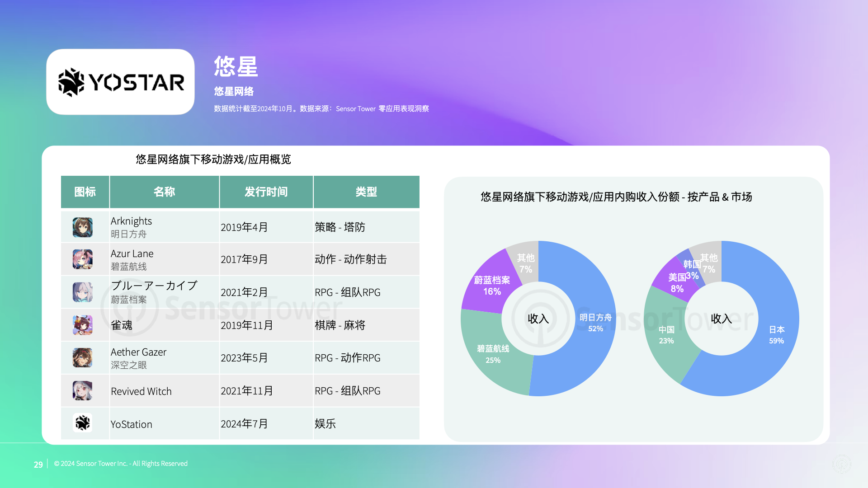Click the 2017年9月 release date cell

(266, 259)
